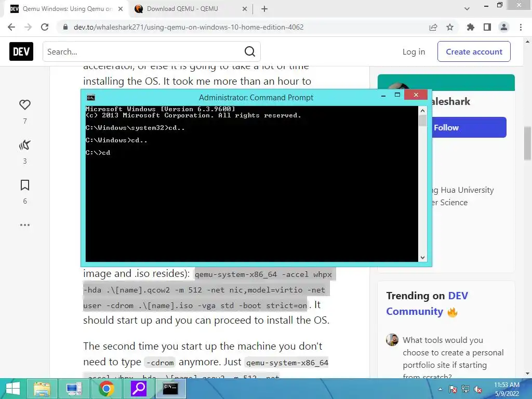532x399 pixels.
Task: Click the '-cdrom' inline code text
Action: tap(161, 363)
